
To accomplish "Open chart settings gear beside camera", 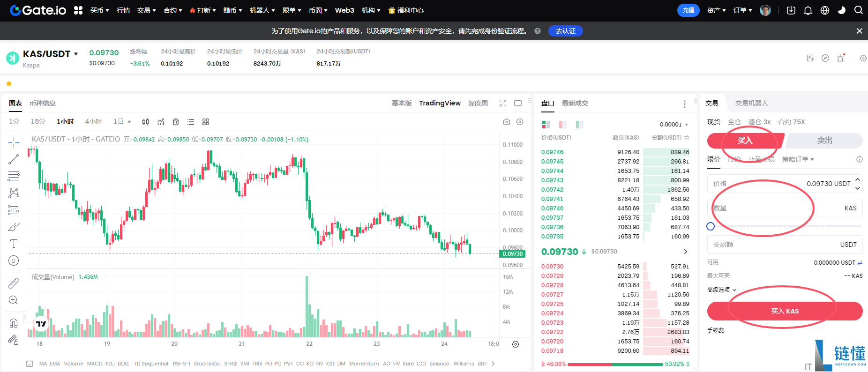I will coord(520,122).
